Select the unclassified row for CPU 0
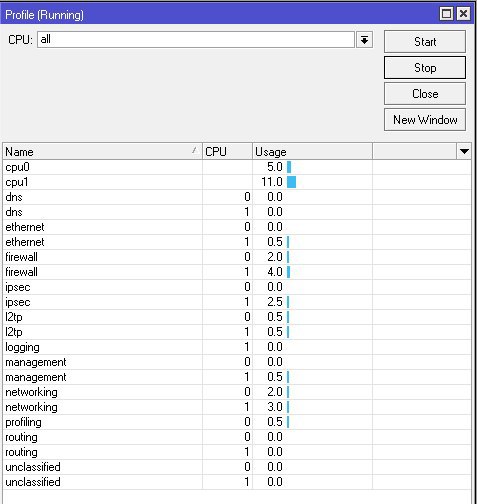Screen dimensions: 477x504 (237, 467)
